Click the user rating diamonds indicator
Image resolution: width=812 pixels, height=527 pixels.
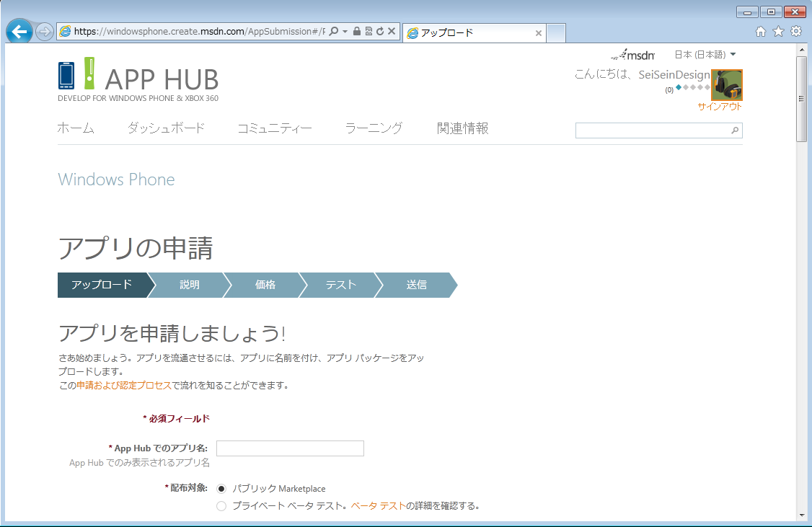[x=693, y=87]
